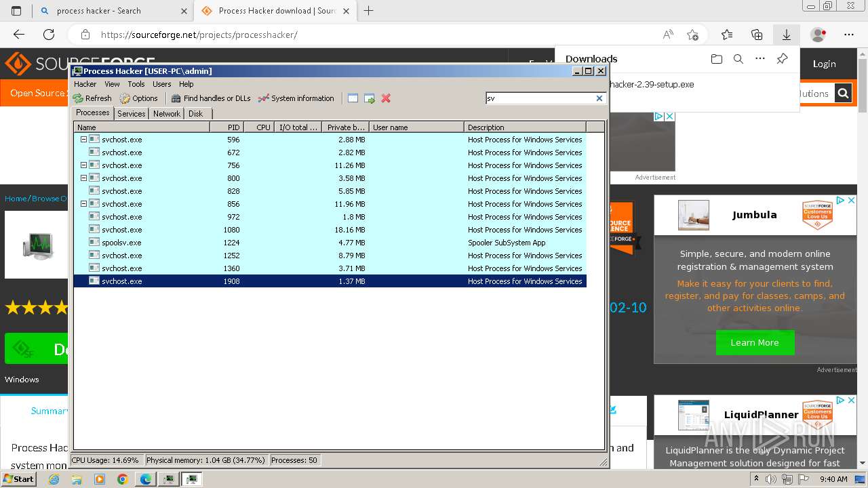
Task: Collapse the svchost.exe PID 756 tree node
Action: [x=84, y=165]
